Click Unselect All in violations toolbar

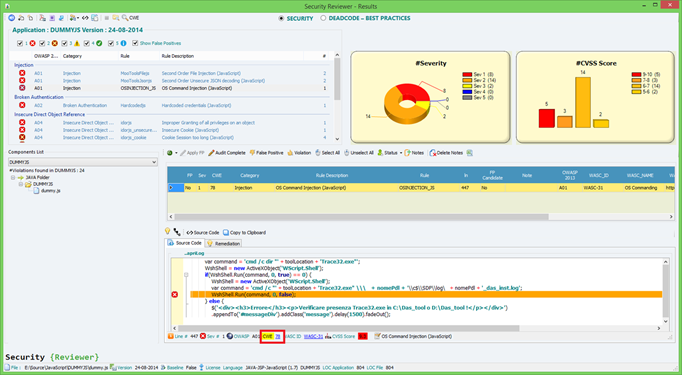[x=359, y=153]
